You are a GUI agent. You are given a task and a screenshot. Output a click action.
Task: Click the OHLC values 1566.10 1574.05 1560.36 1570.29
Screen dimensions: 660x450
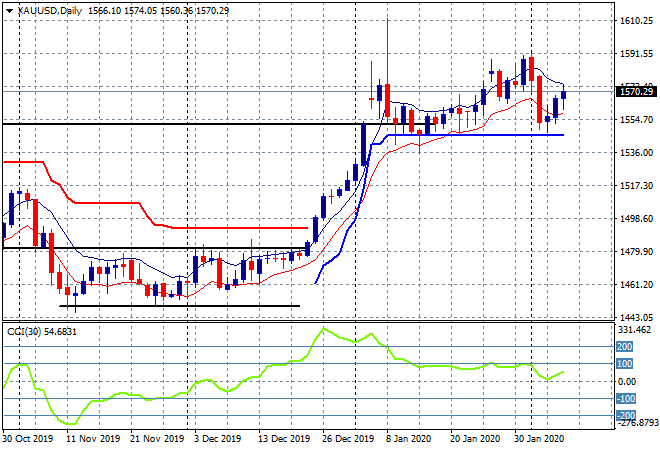pos(158,11)
